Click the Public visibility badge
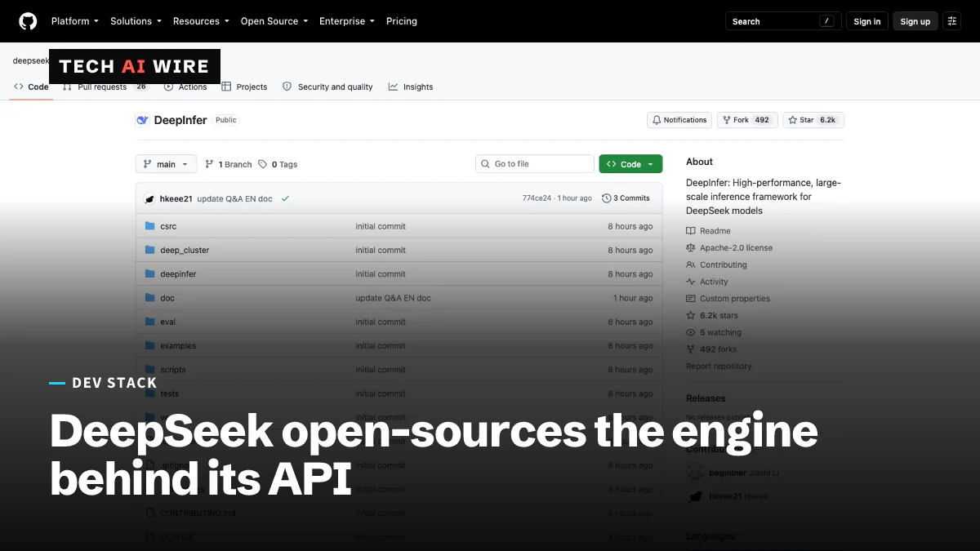 pos(226,120)
